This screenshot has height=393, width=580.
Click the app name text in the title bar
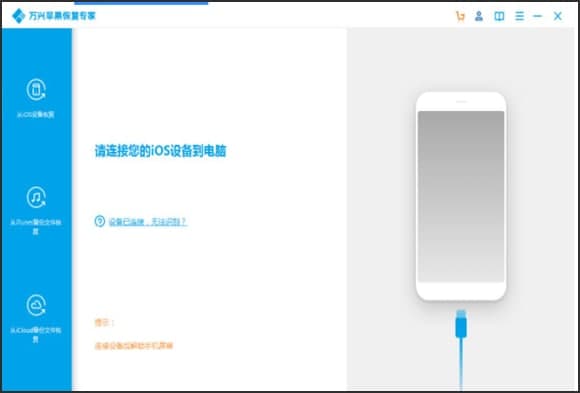62,16
